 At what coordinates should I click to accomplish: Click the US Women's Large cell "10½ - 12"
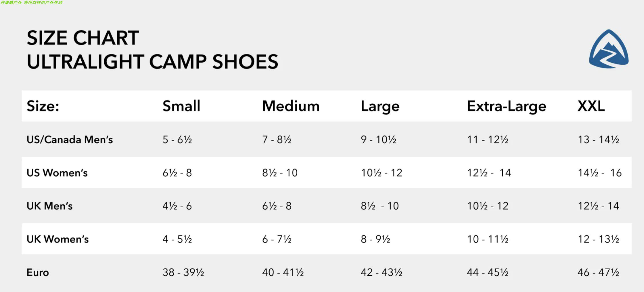tap(381, 173)
